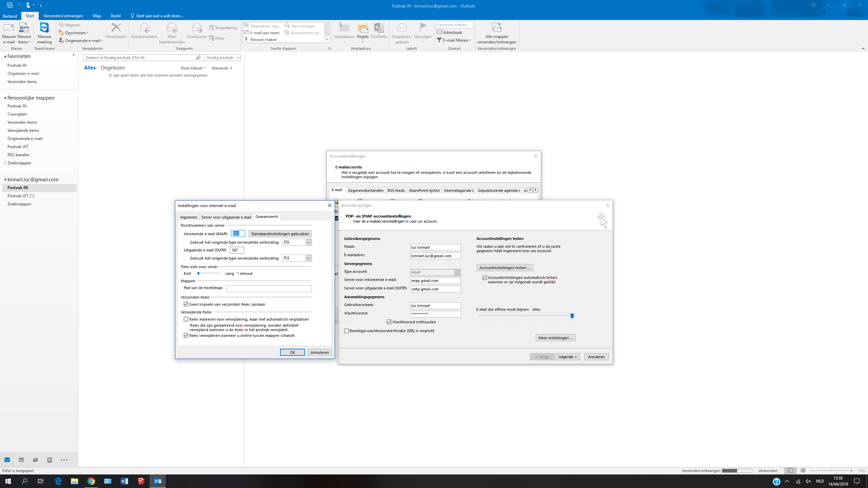Open incoming encryption type SSL dropdown
This screenshot has width=868, height=488.
pyautogui.click(x=308, y=242)
